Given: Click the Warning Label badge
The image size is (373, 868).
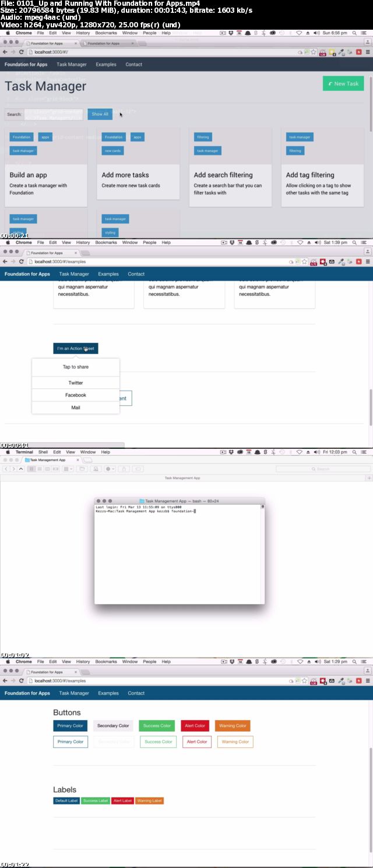Looking at the screenshot, I should tap(150, 801).
